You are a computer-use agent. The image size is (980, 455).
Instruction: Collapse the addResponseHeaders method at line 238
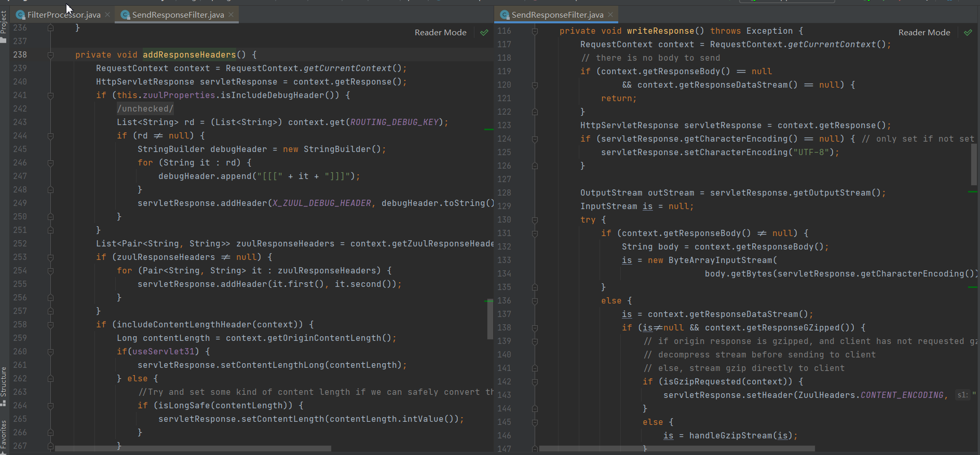[50, 55]
